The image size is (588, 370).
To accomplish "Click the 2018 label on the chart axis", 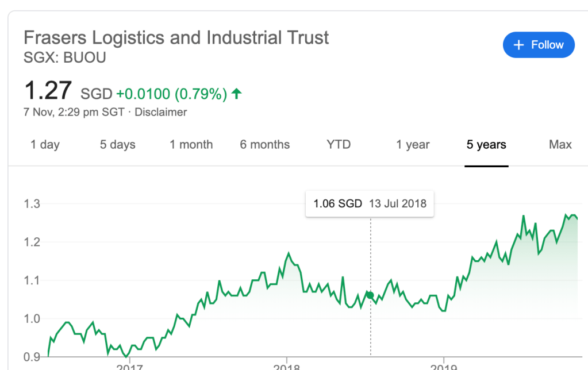I will [x=286, y=366].
